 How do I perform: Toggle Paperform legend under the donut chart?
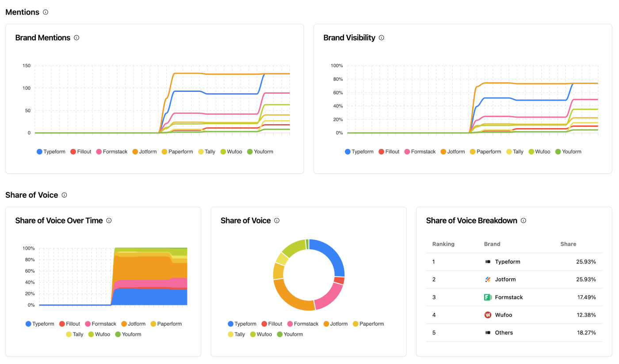pos(368,324)
